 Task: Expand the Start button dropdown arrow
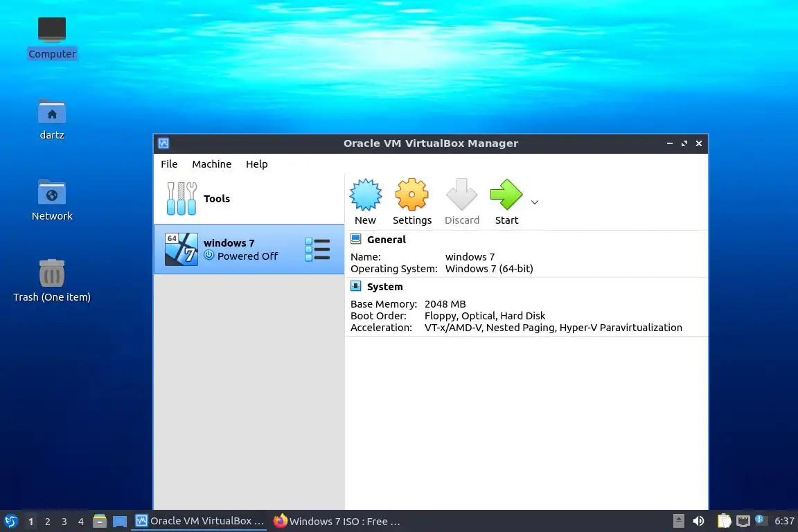point(534,202)
